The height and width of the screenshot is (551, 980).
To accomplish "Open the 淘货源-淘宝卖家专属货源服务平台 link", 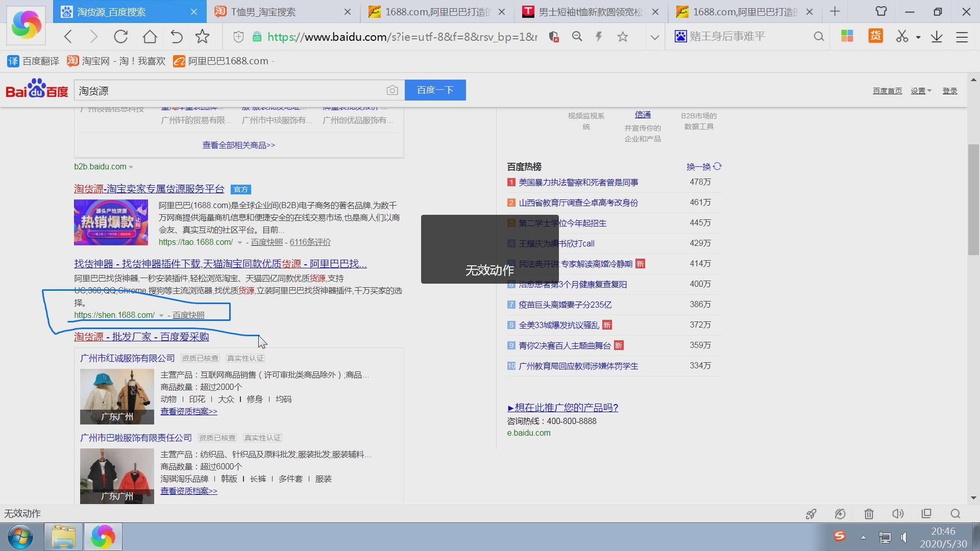I will pyautogui.click(x=149, y=188).
